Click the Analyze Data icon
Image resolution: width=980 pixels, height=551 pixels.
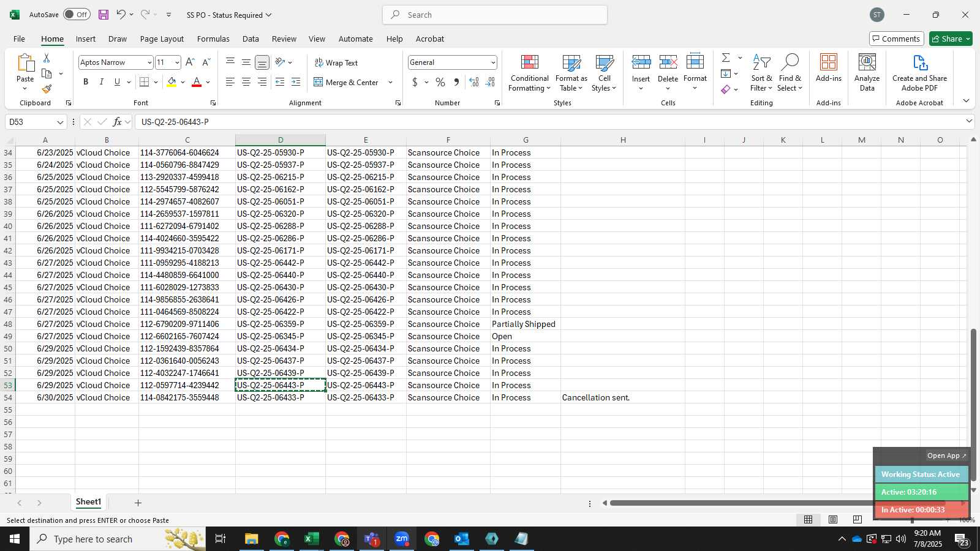[867, 72]
